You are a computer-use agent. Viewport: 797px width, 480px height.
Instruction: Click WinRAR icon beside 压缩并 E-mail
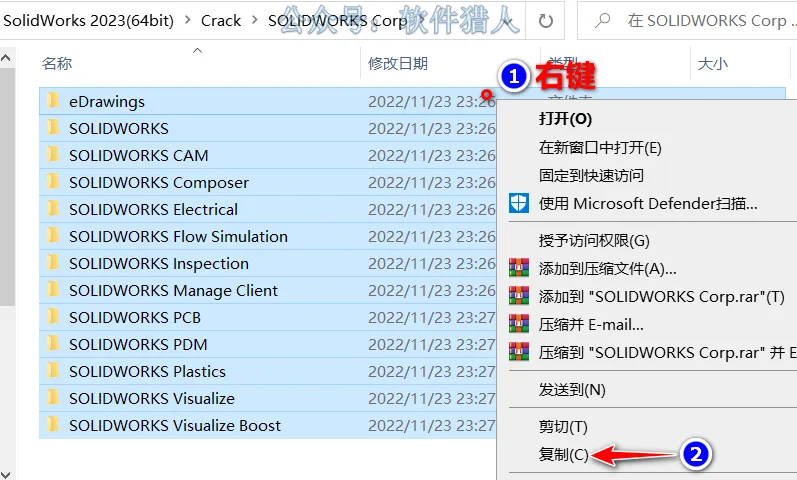(x=519, y=324)
